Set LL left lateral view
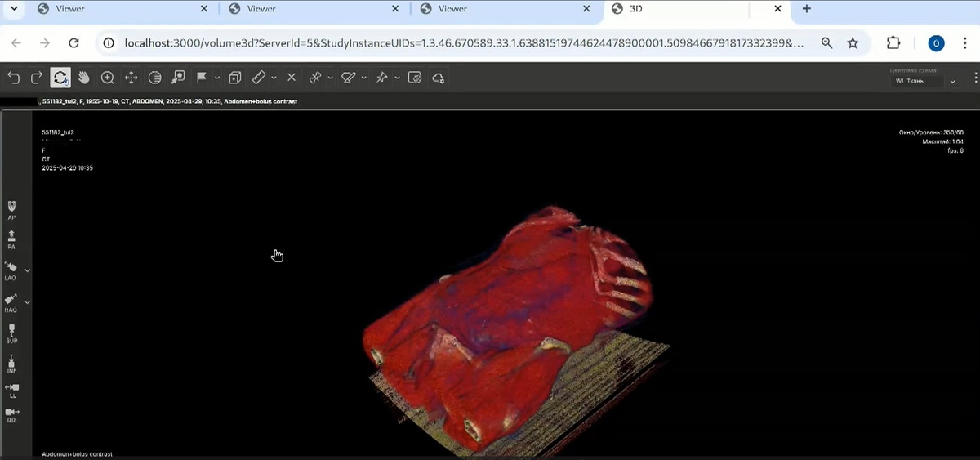Screen dimensions: 980x460 tap(11, 391)
